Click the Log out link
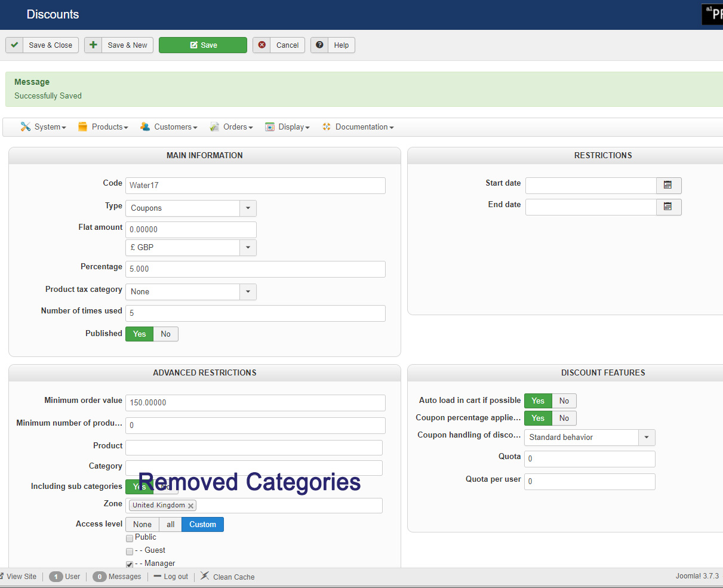This screenshot has height=588, width=723. [171, 577]
